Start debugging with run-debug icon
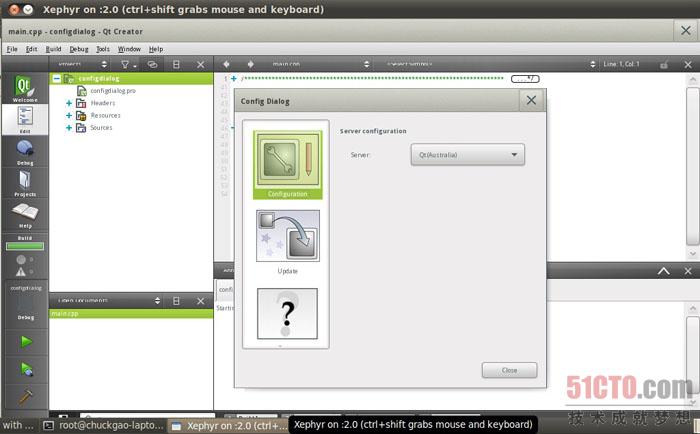700x434 pixels. tap(26, 370)
